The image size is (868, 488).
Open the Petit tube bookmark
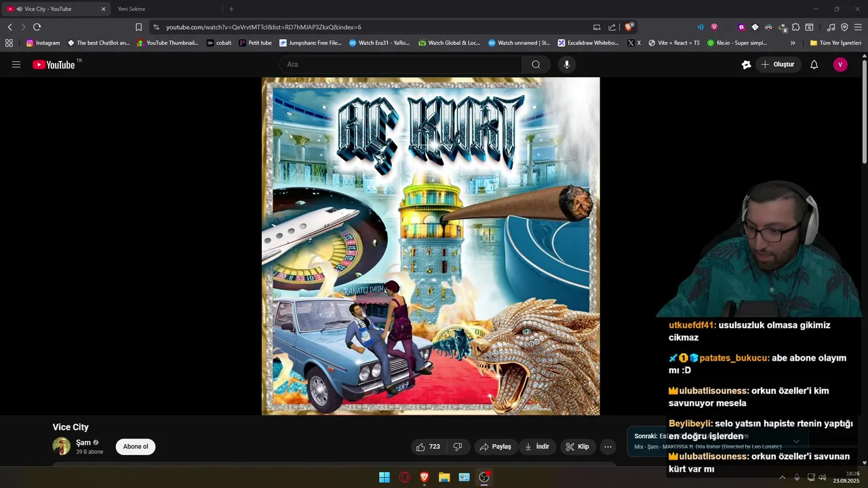(x=256, y=43)
